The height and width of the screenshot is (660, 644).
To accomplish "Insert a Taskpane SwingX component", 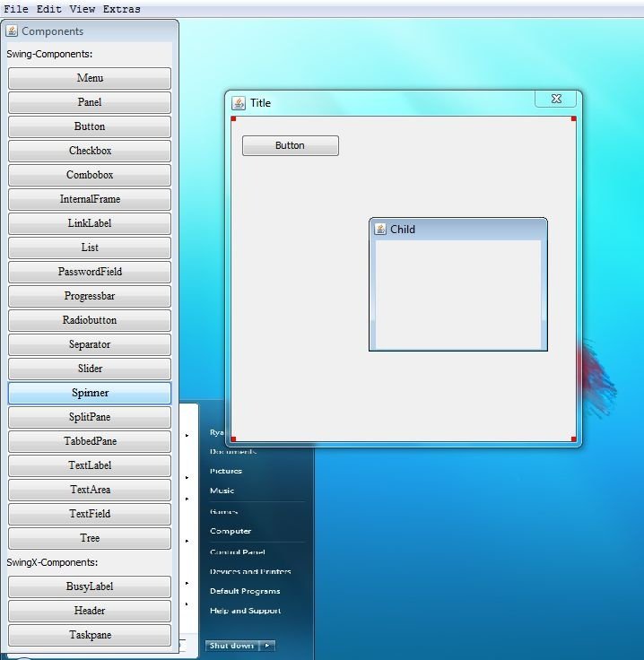I will coord(90,635).
